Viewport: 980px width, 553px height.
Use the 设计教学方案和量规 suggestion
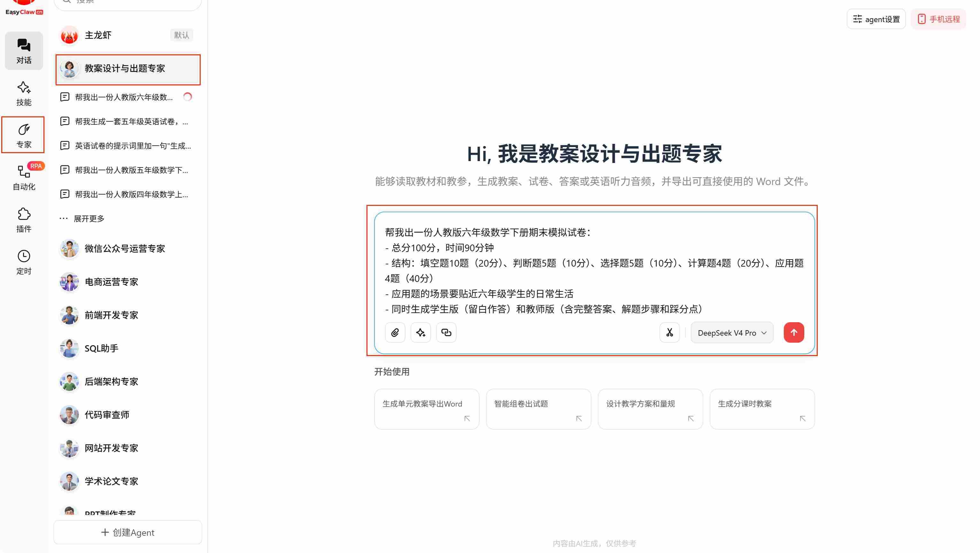coord(650,409)
